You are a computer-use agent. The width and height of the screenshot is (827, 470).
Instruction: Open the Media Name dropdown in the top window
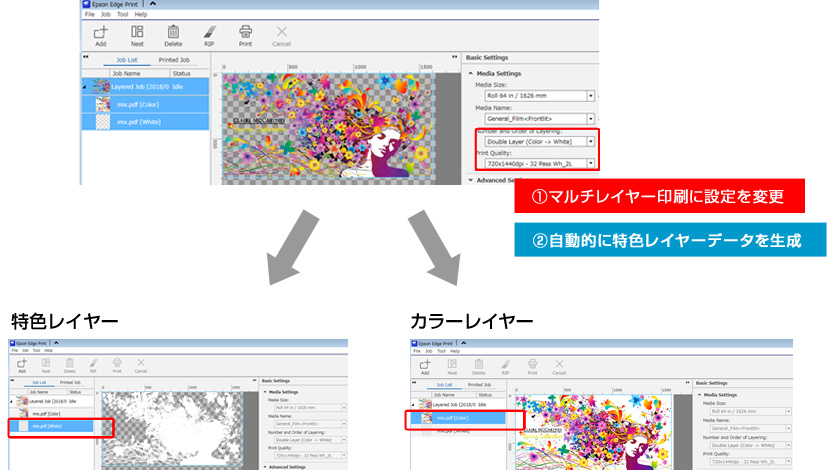pos(591,119)
